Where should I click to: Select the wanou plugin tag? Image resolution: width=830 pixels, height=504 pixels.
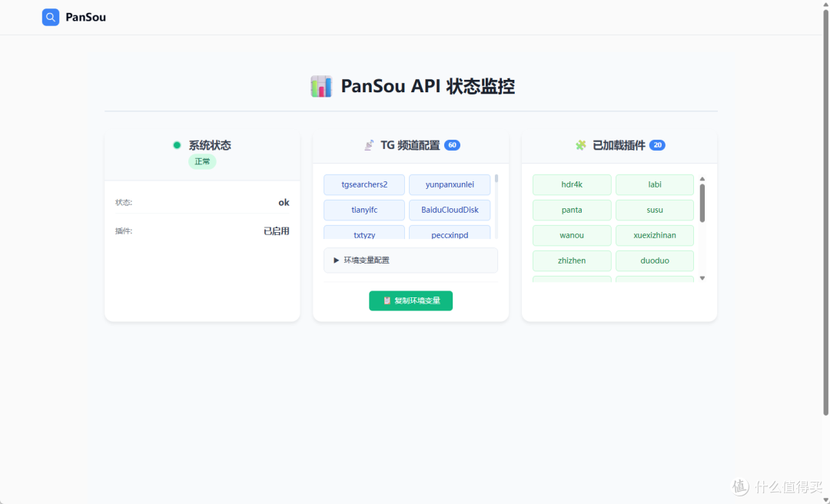572,236
